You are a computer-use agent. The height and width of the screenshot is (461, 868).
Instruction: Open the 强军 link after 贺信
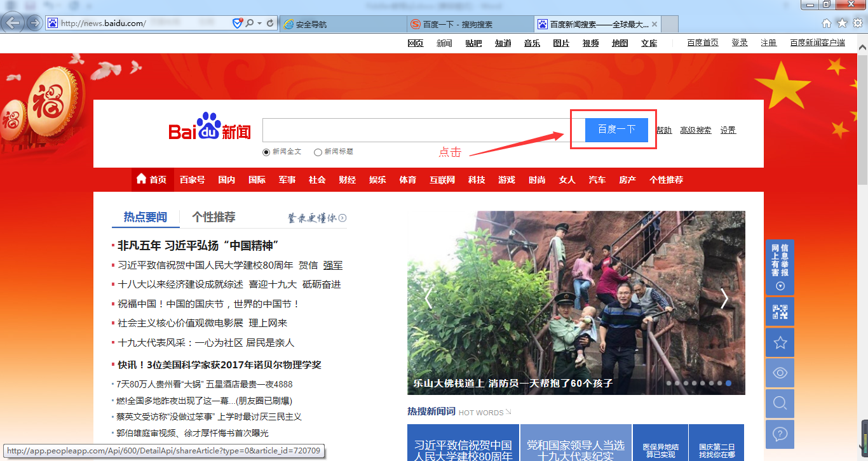click(333, 265)
